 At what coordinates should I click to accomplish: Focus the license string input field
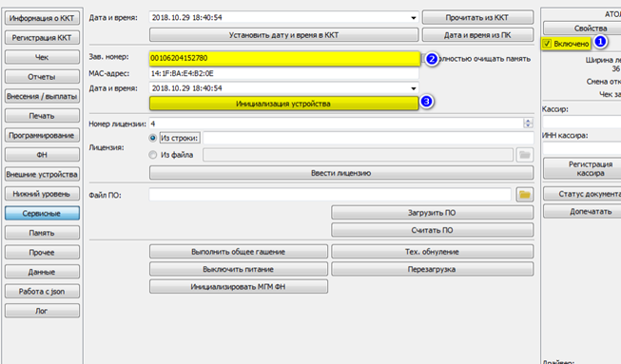point(368,138)
